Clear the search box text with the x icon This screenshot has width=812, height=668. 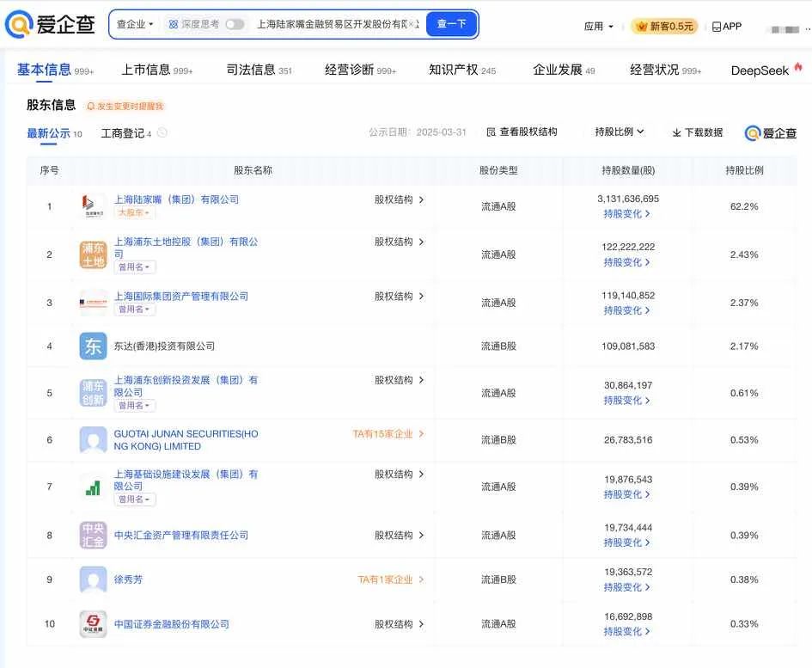[x=412, y=24]
